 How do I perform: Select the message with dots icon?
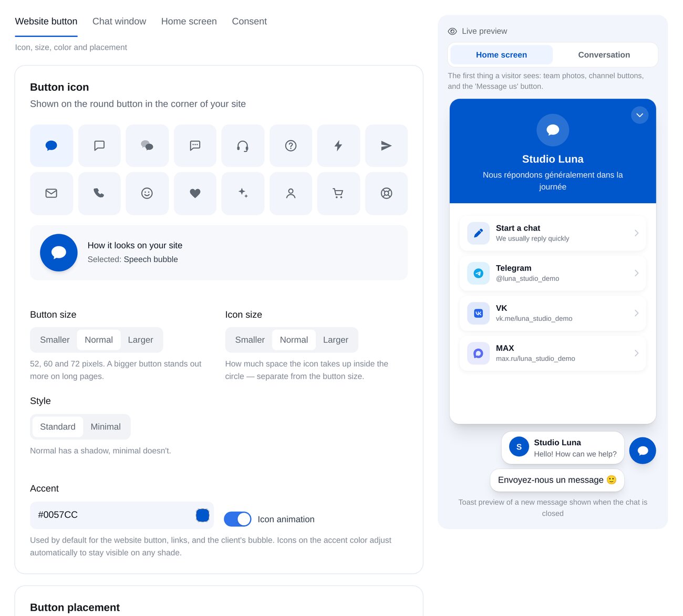195,145
